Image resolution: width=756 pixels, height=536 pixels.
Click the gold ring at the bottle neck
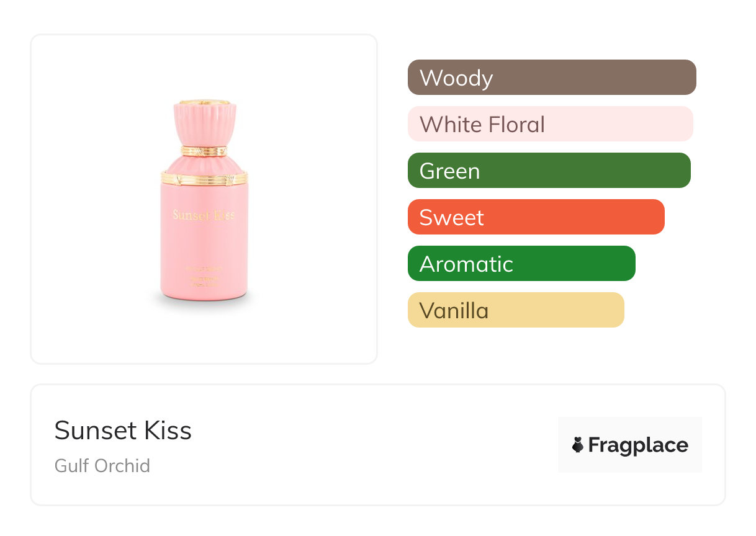pyautogui.click(x=204, y=151)
